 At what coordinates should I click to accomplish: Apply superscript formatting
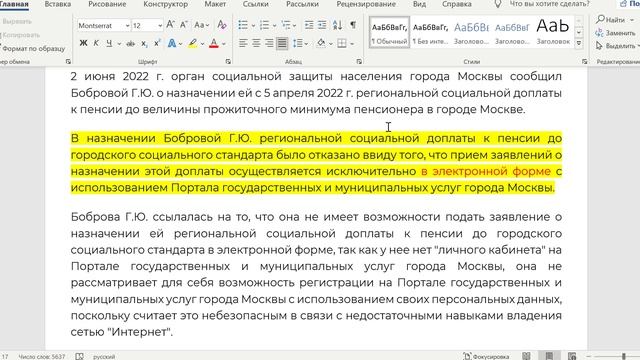pos(157,43)
